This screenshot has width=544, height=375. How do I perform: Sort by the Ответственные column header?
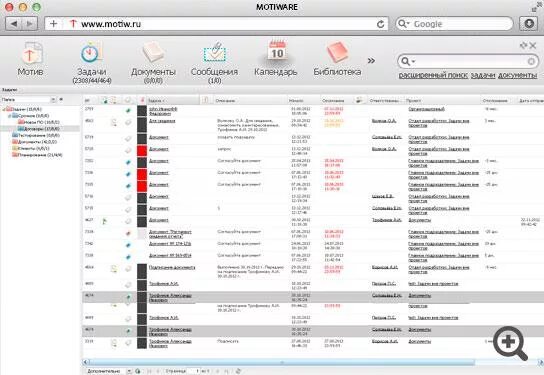click(x=386, y=100)
